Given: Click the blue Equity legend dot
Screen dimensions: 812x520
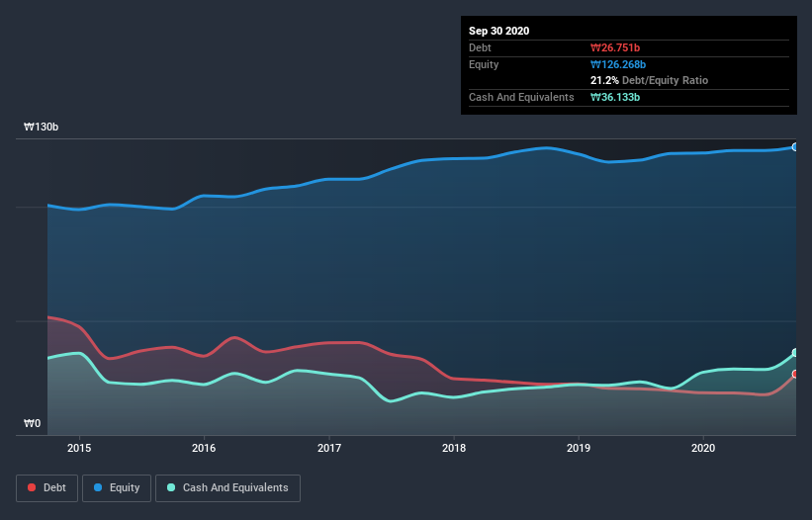Looking at the screenshot, I should pyautogui.click(x=98, y=487).
